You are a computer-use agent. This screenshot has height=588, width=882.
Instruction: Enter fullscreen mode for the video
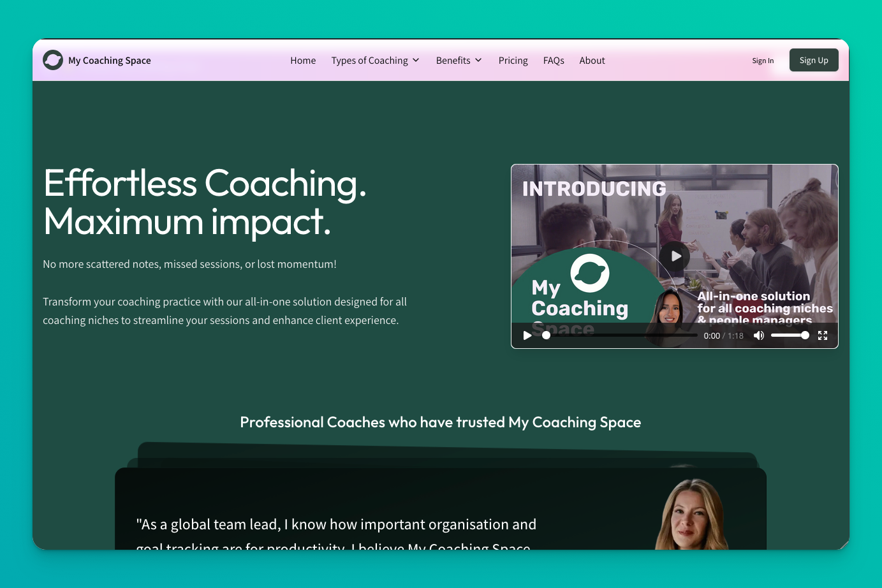coord(823,335)
